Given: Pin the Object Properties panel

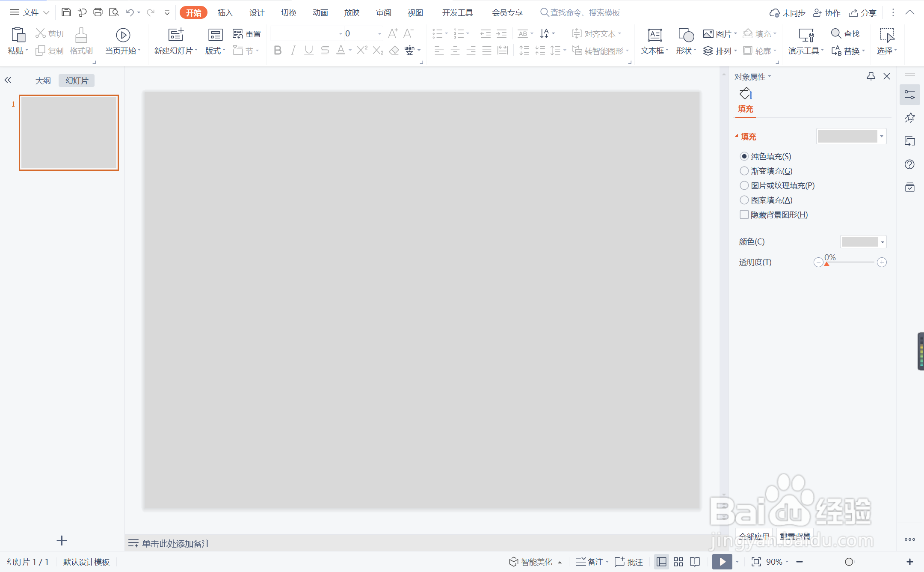Looking at the screenshot, I should tap(871, 76).
